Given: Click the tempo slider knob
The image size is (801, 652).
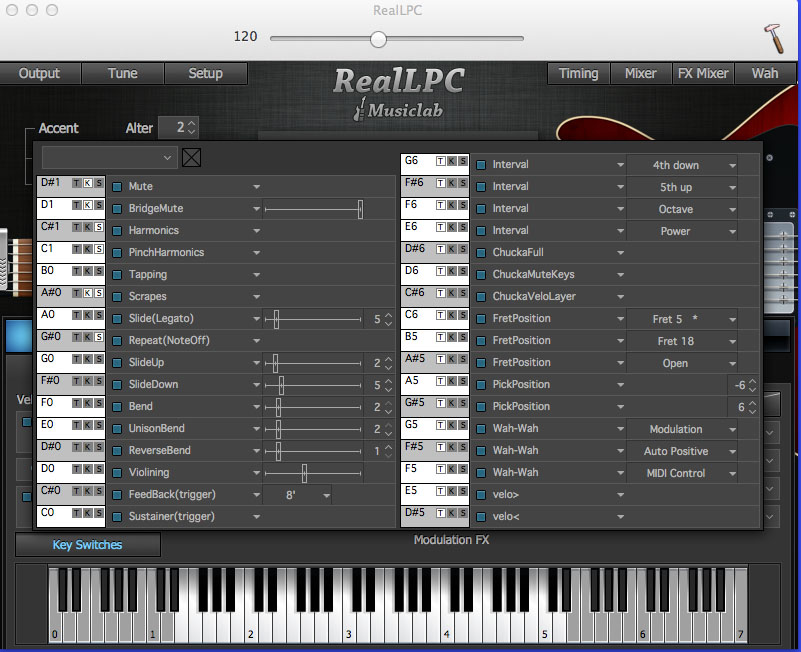Looking at the screenshot, I should coord(379,39).
